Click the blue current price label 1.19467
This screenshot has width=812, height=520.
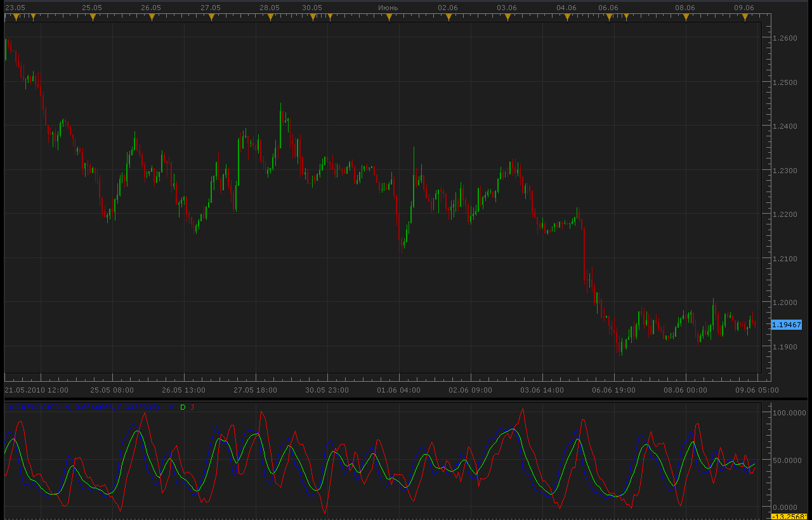[x=786, y=325]
